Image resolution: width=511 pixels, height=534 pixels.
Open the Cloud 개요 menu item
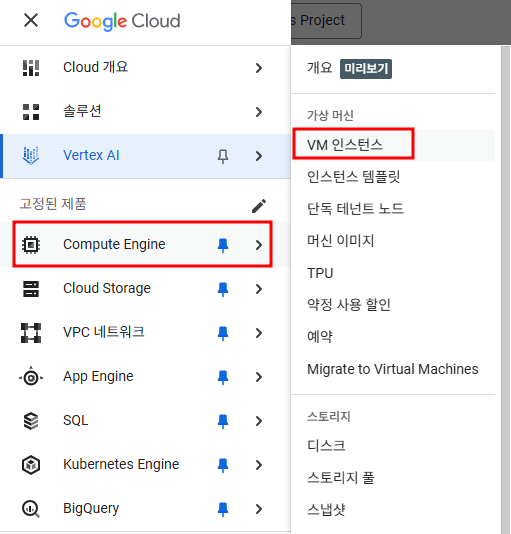coord(145,68)
